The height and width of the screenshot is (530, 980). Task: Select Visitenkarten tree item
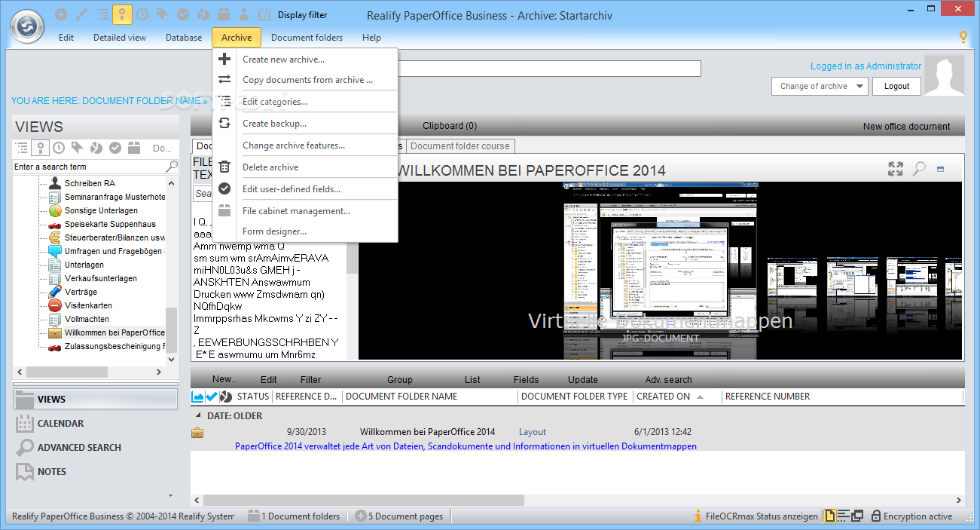click(88, 305)
